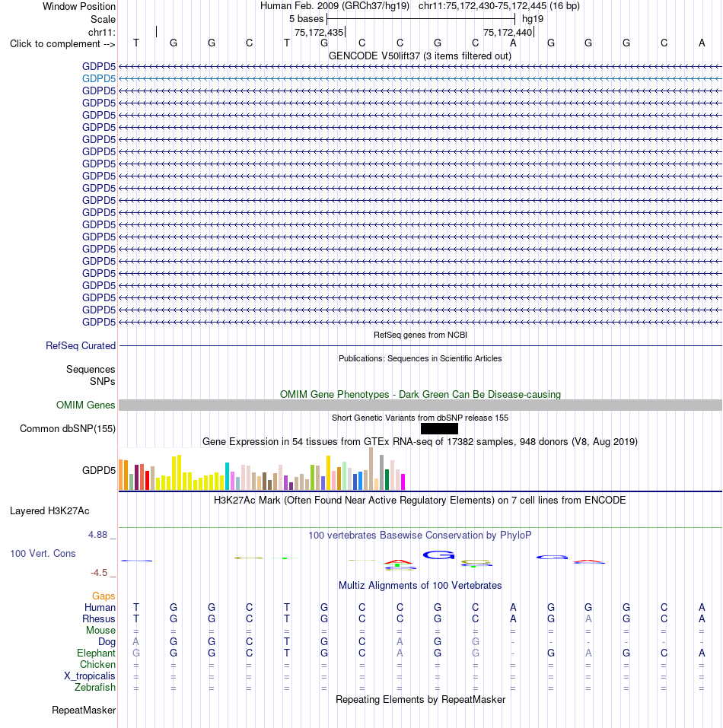Click the 'Click to complement -->' label
Image resolution: width=723 pixels, height=728 pixels.
tap(62, 44)
